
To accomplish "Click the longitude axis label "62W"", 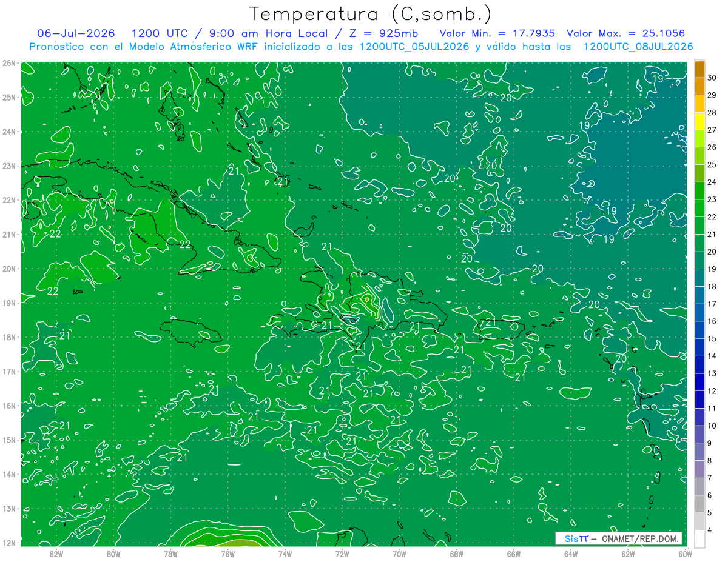I will tap(628, 554).
